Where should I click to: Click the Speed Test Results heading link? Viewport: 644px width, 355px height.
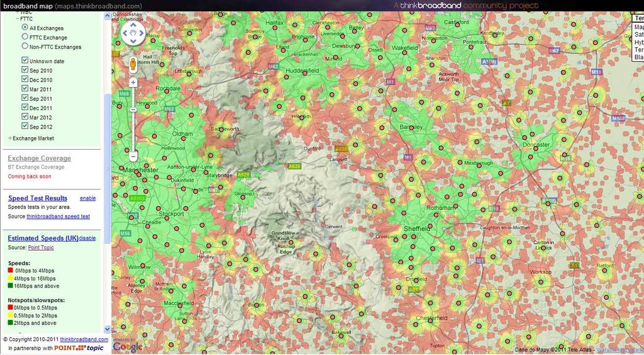[37, 198]
